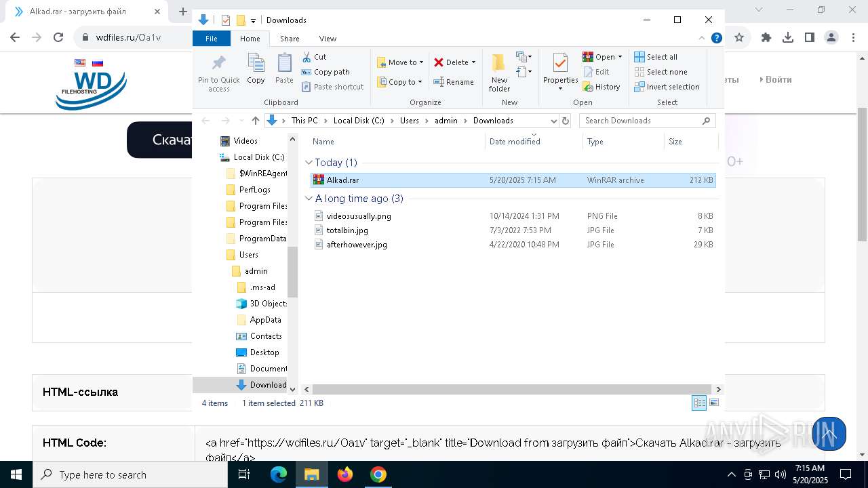Select Contacts in navigation pane

259,336
